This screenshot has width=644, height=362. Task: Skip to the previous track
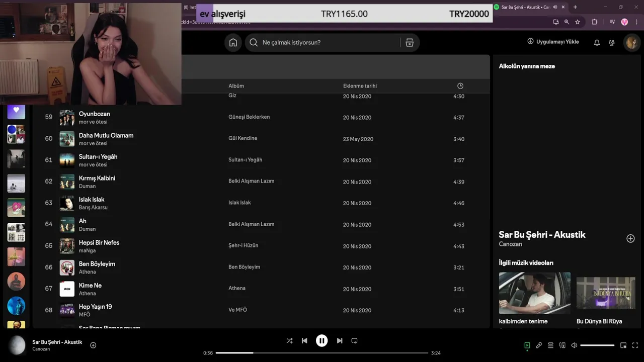[x=304, y=340]
